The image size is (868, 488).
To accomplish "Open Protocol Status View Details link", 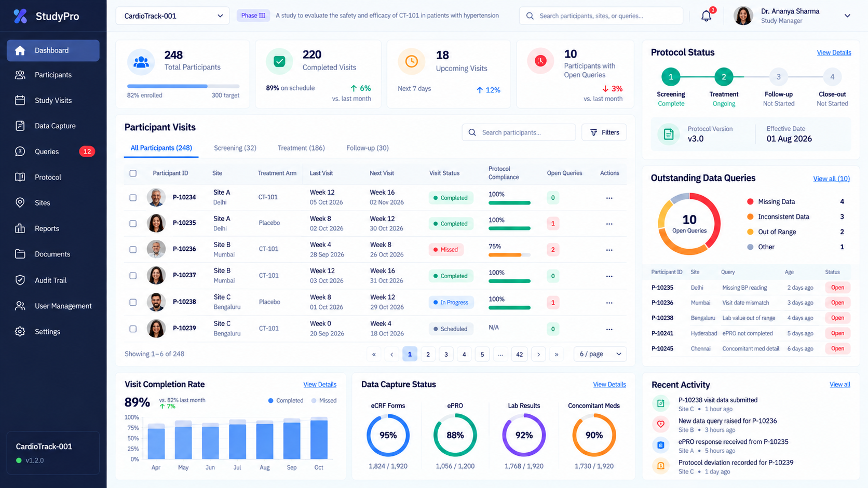I will (x=834, y=52).
